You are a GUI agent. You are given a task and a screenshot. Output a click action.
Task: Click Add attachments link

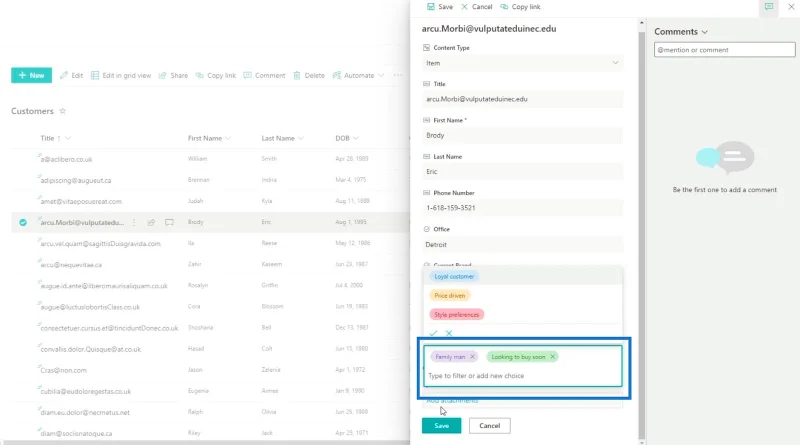(452, 401)
